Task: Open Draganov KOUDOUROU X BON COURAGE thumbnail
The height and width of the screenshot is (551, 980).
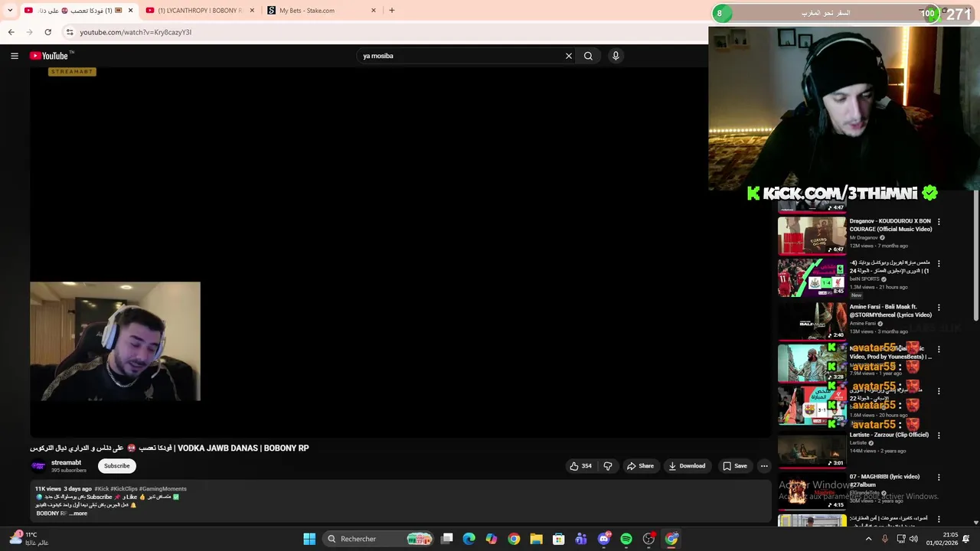Action: click(812, 236)
